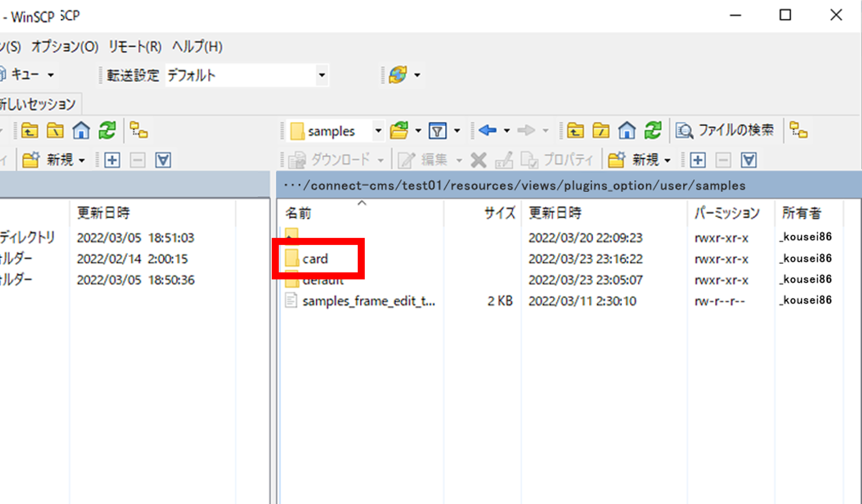862x504 pixels.
Task: Open the back history dropdown arrow
Action: coord(507,131)
